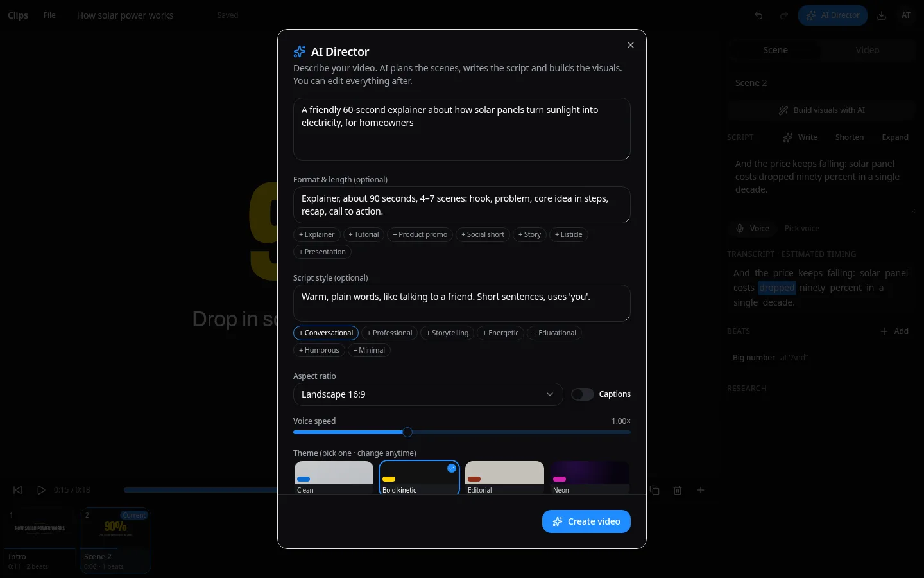Click Build visuals with AI
Image resolution: width=924 pixels, height=578 pixels.
pyautogui.click(x=821, y=110)
